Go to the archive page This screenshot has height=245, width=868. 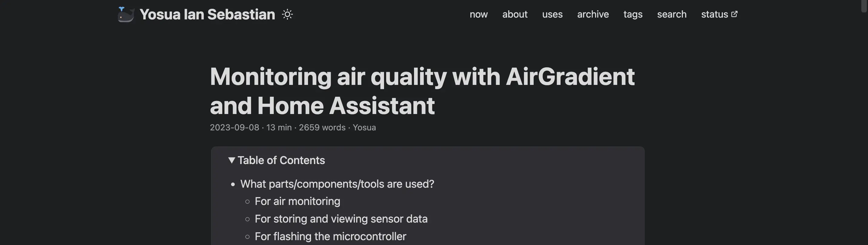point(593,15)
